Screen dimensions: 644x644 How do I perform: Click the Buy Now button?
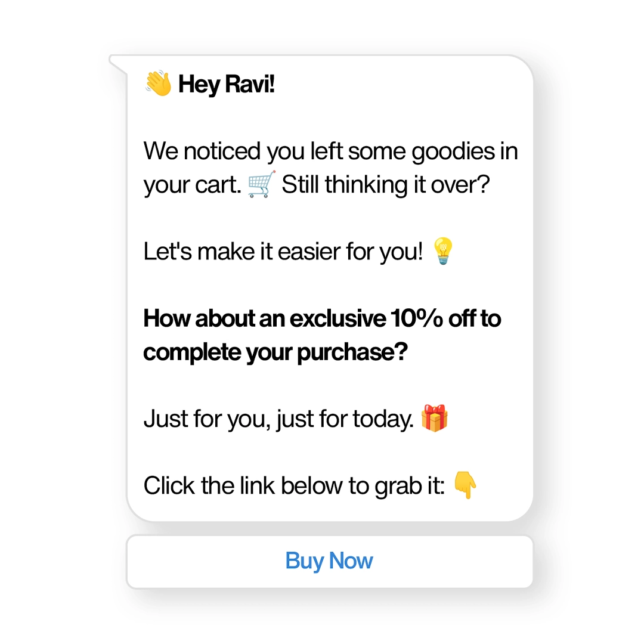pos(329,561)
